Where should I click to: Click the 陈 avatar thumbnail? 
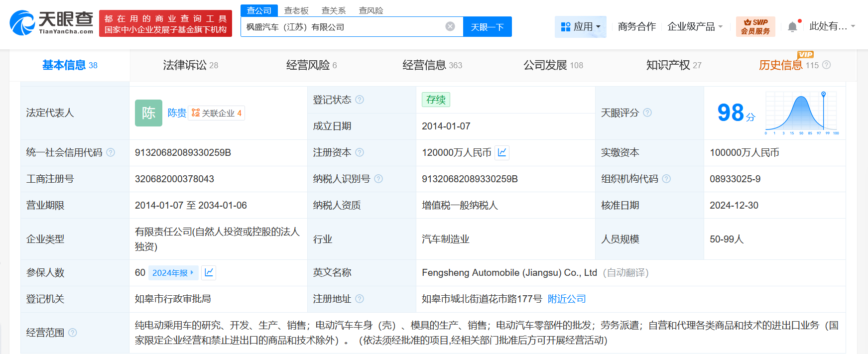(148, 113)
